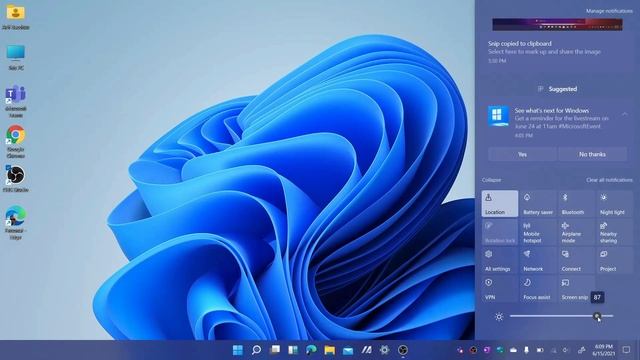This screenshot has height=360, width=640.
Task: Toggle Focus assist quick action
Action: point(538,289)
